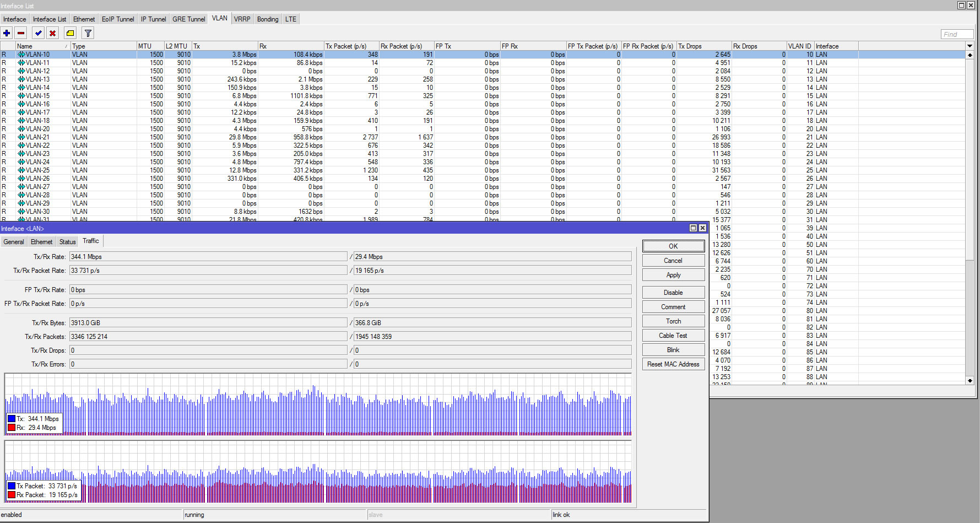Viewport: 980px width, 523px height.
Task: Click the blue plus Add button
Action: [7, 33]
